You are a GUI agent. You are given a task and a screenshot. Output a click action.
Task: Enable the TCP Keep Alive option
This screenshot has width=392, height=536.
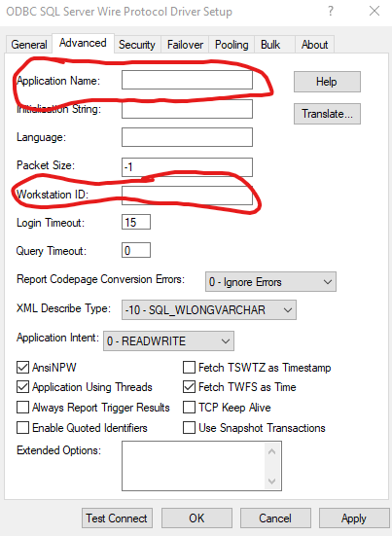(x=189, y=408)
